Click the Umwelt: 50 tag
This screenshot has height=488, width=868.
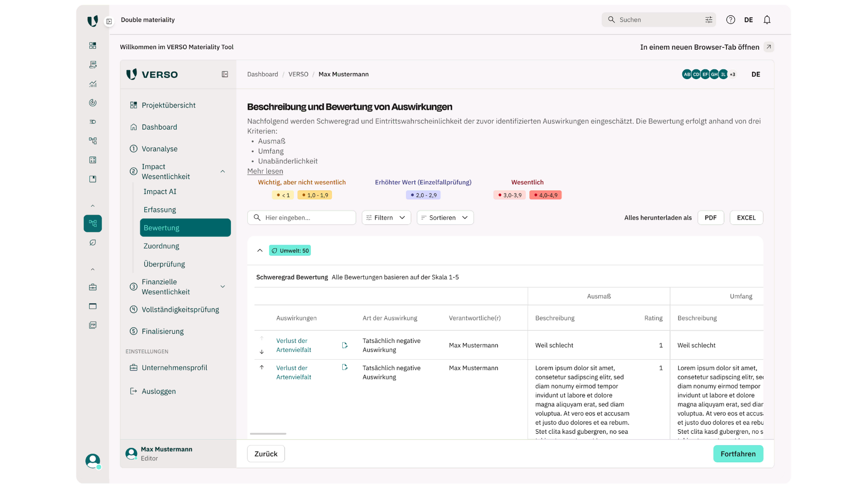click(290, 250)
